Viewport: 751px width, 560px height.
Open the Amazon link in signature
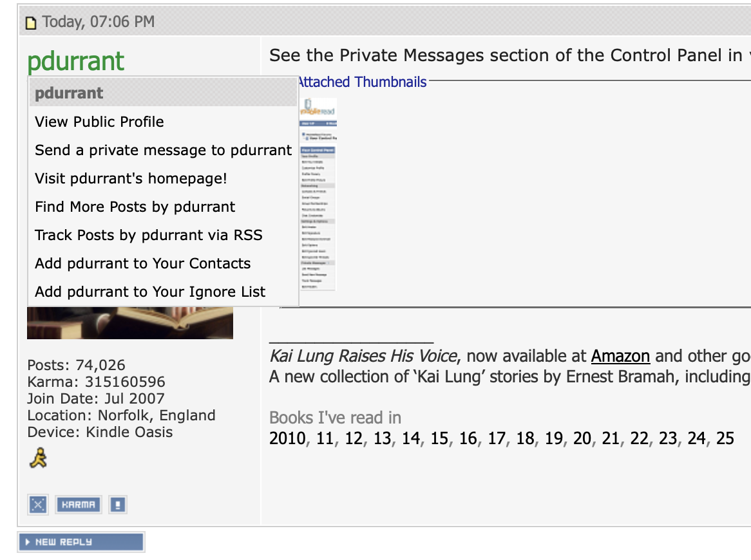click(620, 356)
